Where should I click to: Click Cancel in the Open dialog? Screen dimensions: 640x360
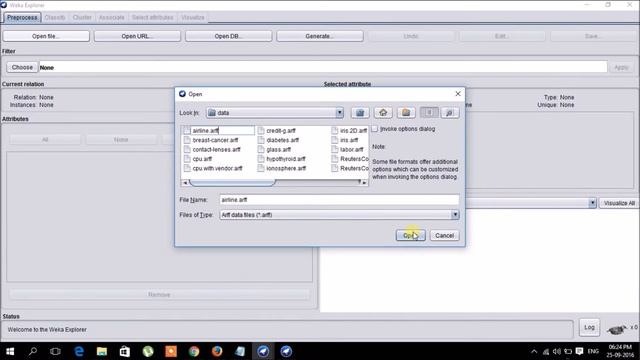click(444, 236)
